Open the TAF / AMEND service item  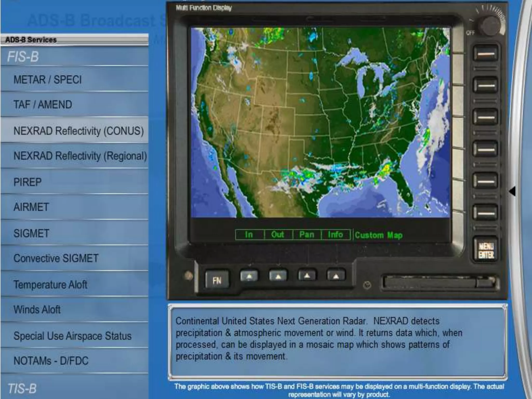[x=43, y=105]
